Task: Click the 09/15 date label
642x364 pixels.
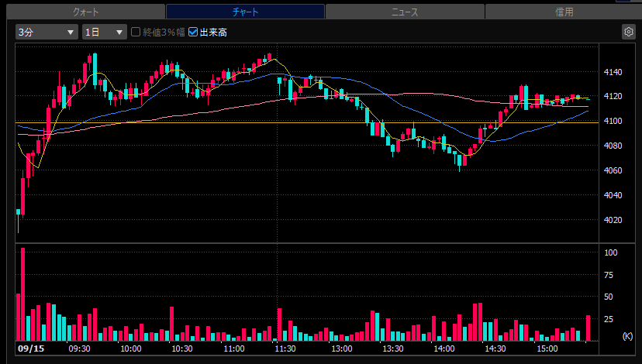Action: (x=31, y=349)
